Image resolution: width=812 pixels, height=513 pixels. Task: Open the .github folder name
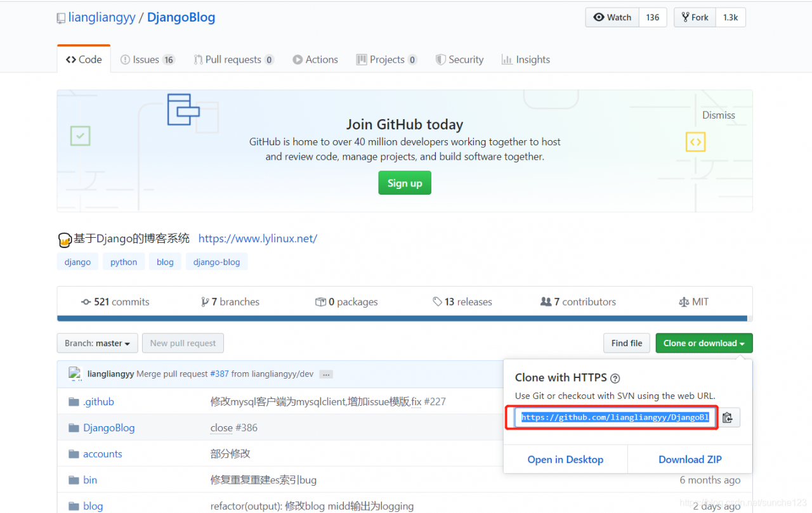(98, 401)
